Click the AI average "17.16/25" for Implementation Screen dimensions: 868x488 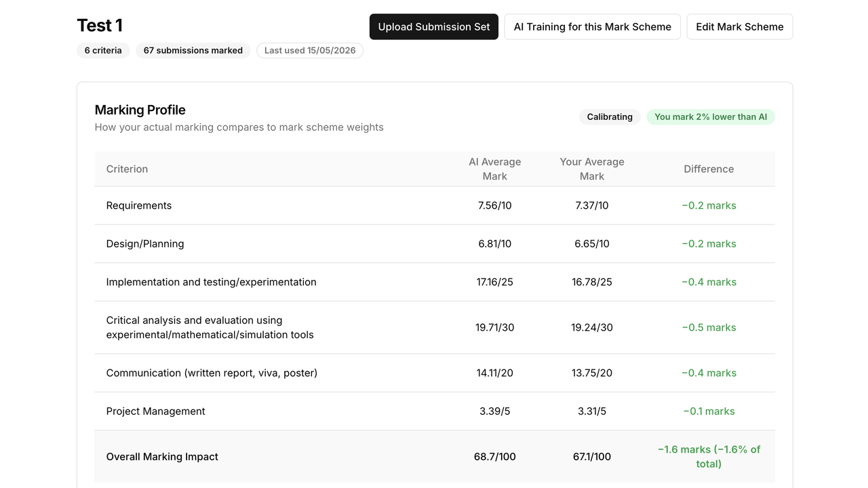tap(495, 283)
